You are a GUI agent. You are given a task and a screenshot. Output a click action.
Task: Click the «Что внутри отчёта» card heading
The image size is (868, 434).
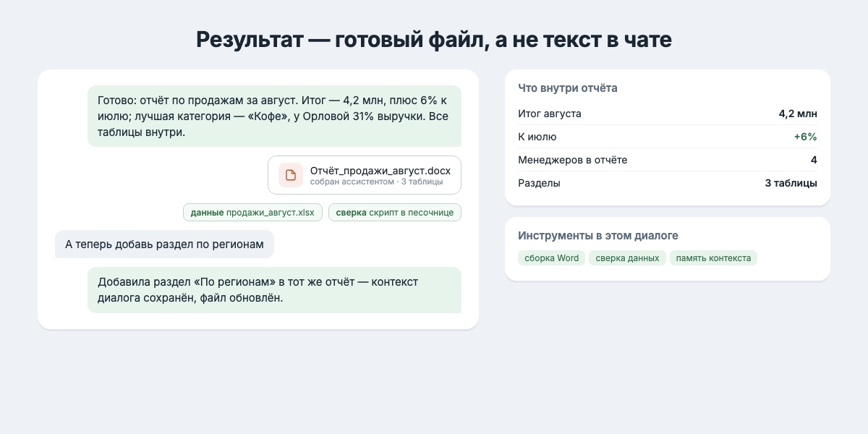(x=568, y=88)
